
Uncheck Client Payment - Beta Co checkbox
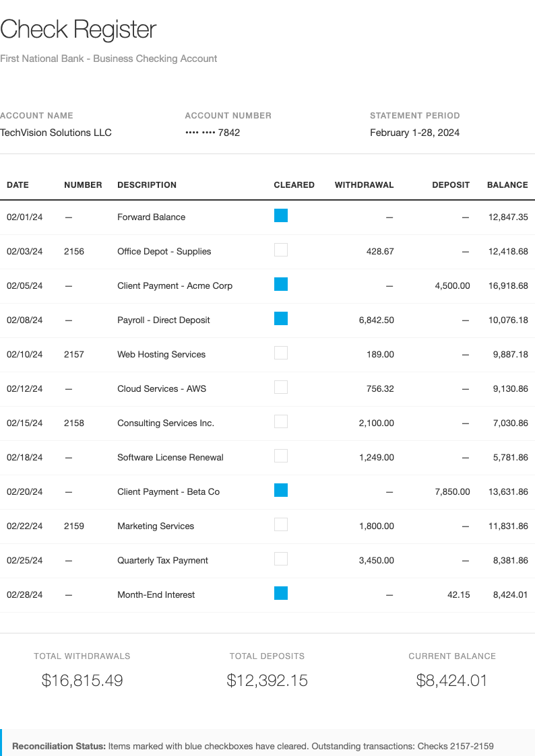point(281,489)
